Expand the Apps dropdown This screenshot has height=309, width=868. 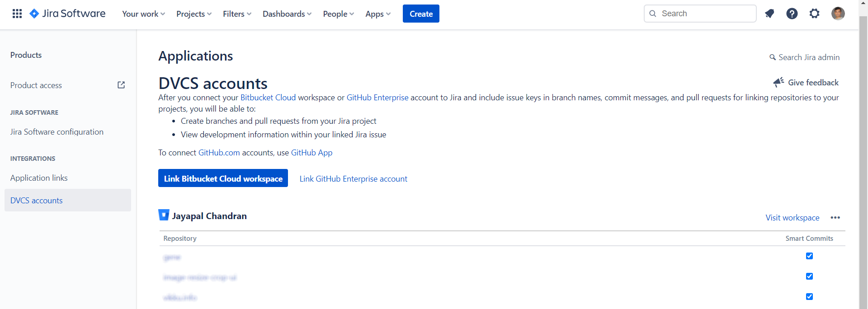pos(378,14)
